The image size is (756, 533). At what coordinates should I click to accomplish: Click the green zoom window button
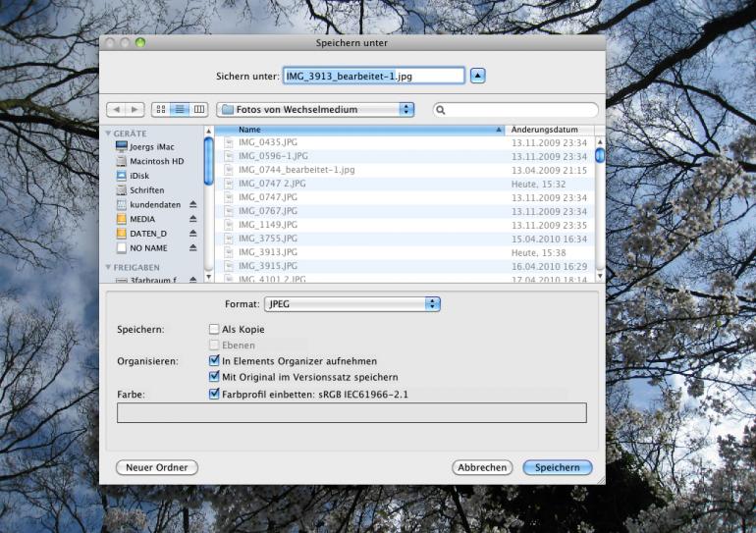139,42
